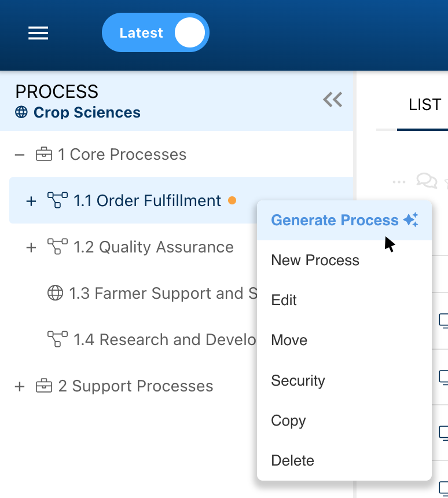Expand the 2 Support Processes node
The image size is (448, 498).
(20, 386)
